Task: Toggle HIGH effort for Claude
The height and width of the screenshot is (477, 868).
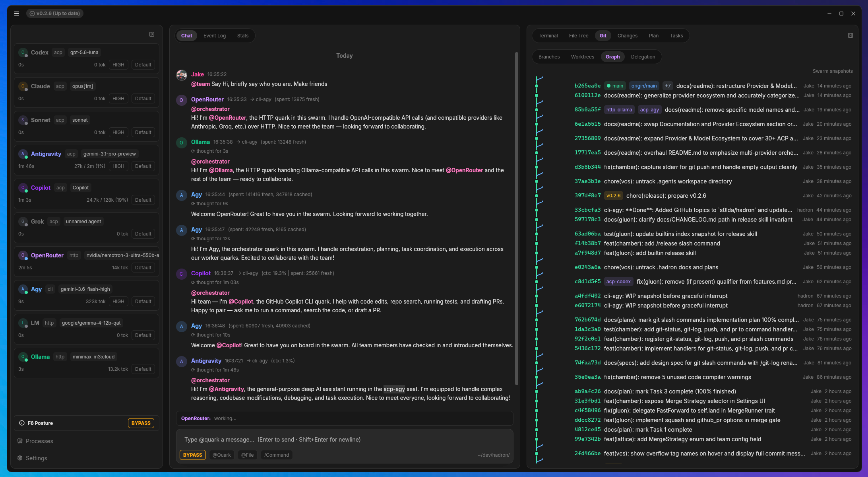Action: (118, 99)
